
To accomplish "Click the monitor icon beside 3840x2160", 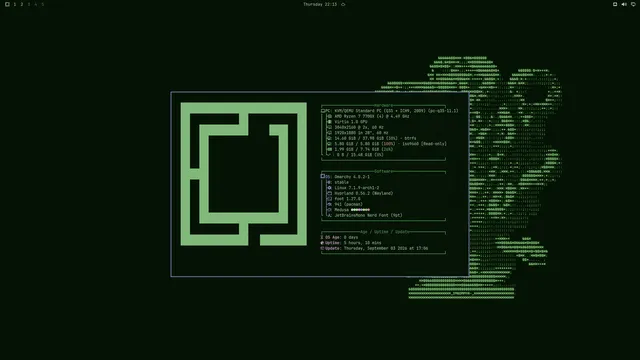I will pos(330,127).
